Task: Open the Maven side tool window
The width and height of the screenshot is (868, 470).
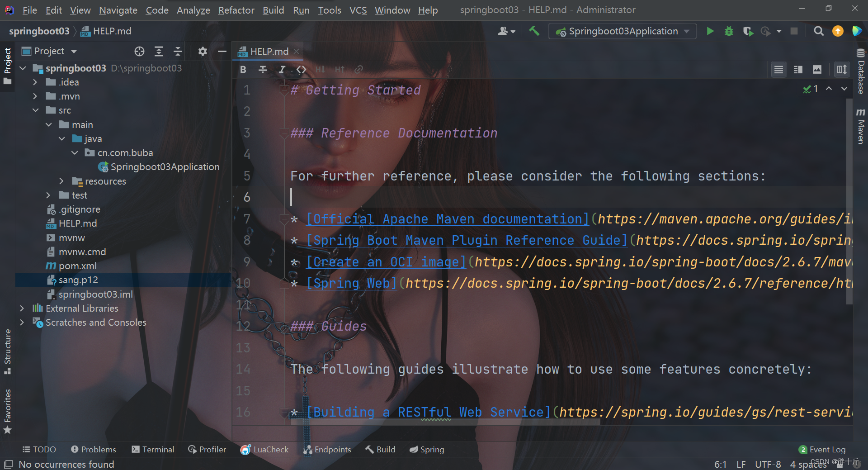Action: tap(861, 126)
